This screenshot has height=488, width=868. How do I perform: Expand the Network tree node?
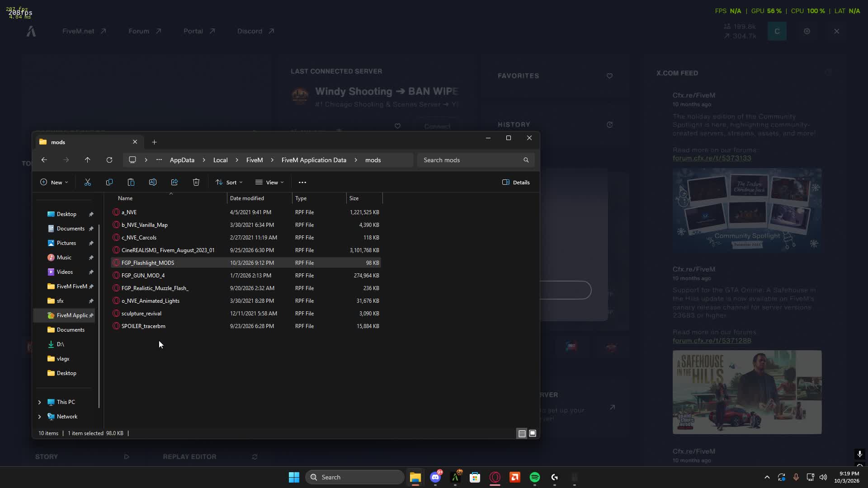pos(39,417)
